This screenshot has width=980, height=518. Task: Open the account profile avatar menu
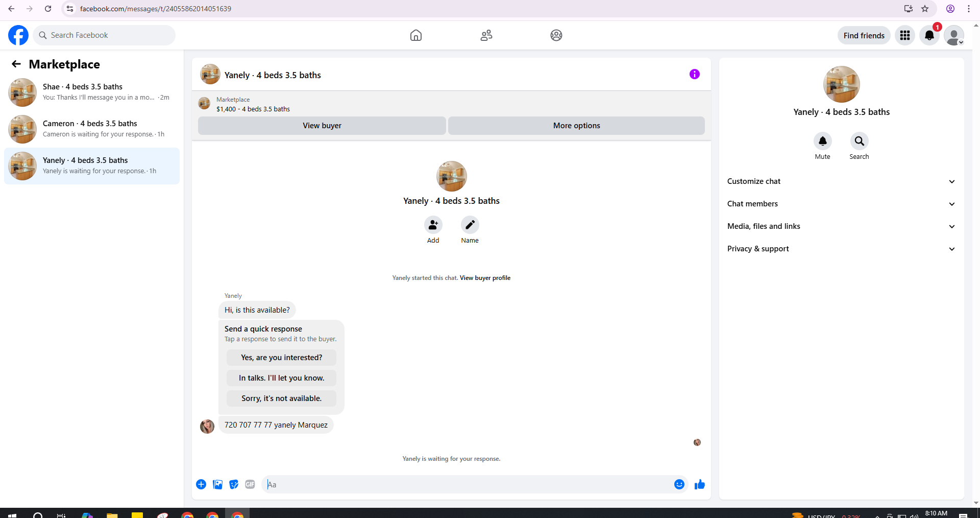pos(954,35)
